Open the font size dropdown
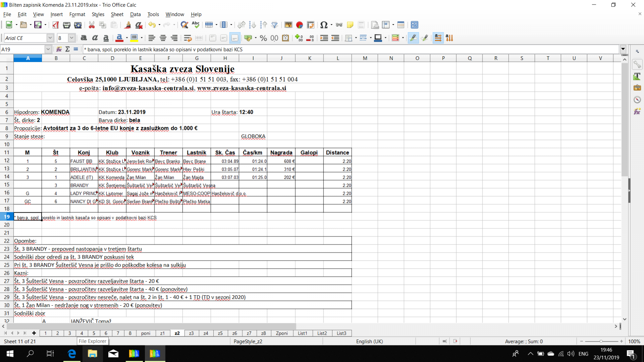The height and width of the screenshot is (362, 644). click(x=72, y=38)
